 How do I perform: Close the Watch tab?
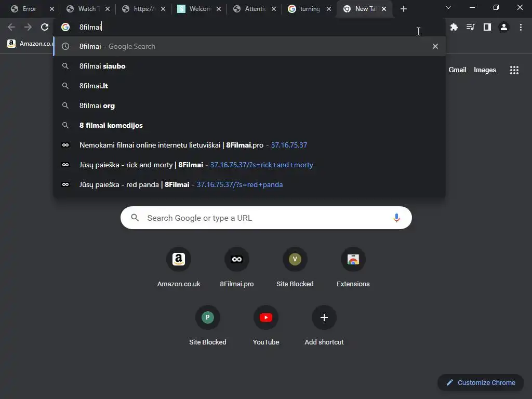click(x=107, y=9)
